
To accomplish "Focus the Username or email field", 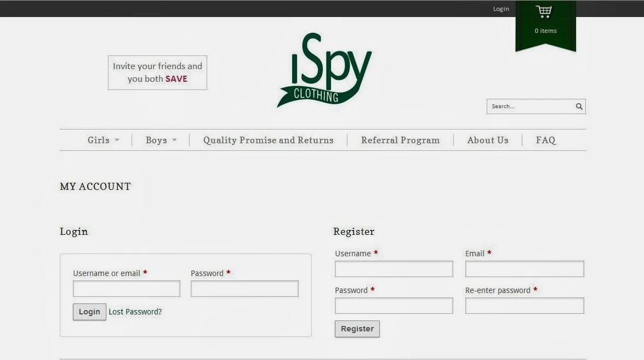I will pyautogui.click(x=127, y=289).
